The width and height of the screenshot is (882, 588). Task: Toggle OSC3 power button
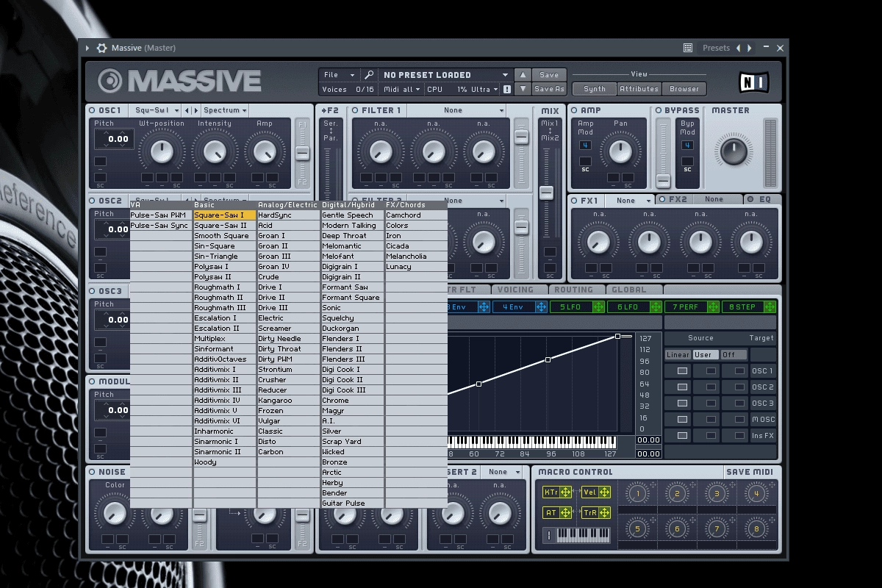(93, 291)
